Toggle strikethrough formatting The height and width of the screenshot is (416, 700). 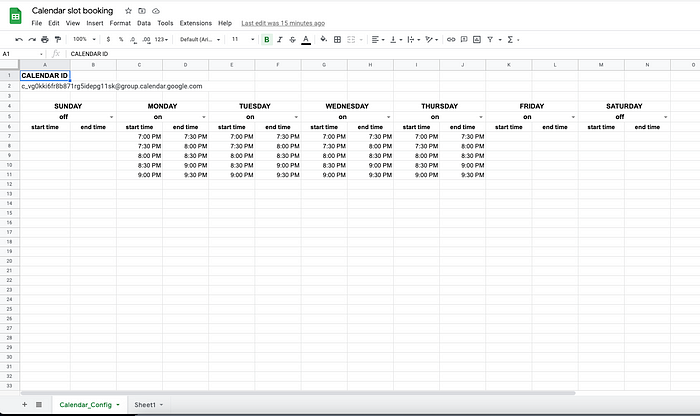click(x=292, y=40)
